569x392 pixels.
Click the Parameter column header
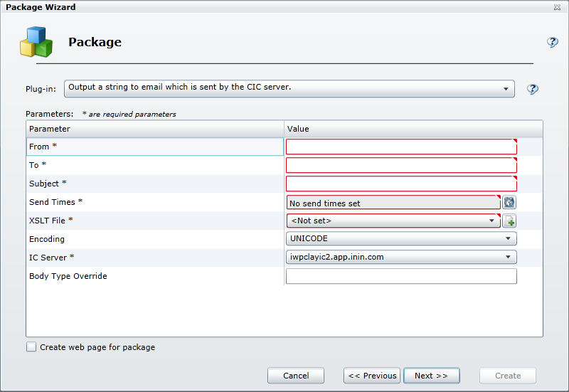154,129
